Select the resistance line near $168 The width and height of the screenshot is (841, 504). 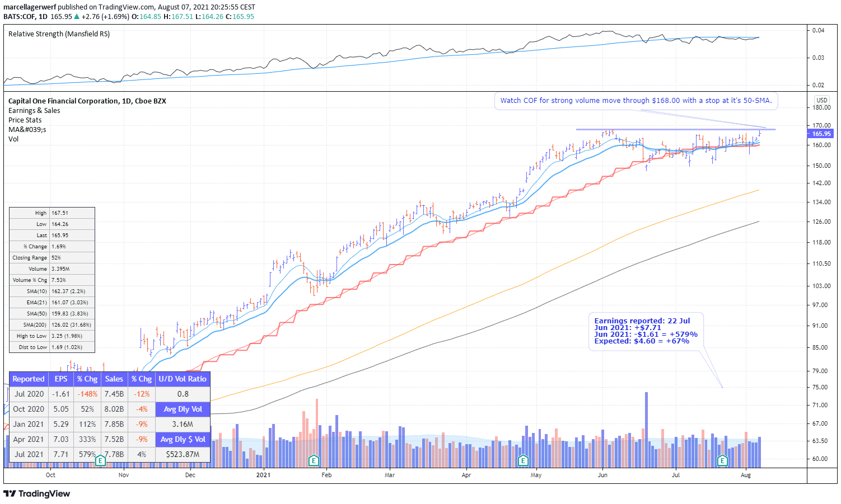[676, 130]
